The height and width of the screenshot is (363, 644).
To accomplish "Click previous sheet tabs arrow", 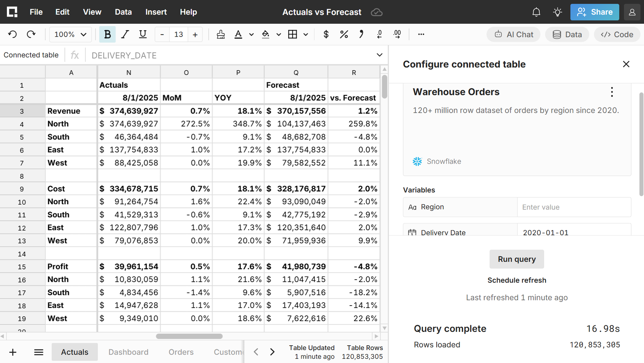I will (256, 352).
